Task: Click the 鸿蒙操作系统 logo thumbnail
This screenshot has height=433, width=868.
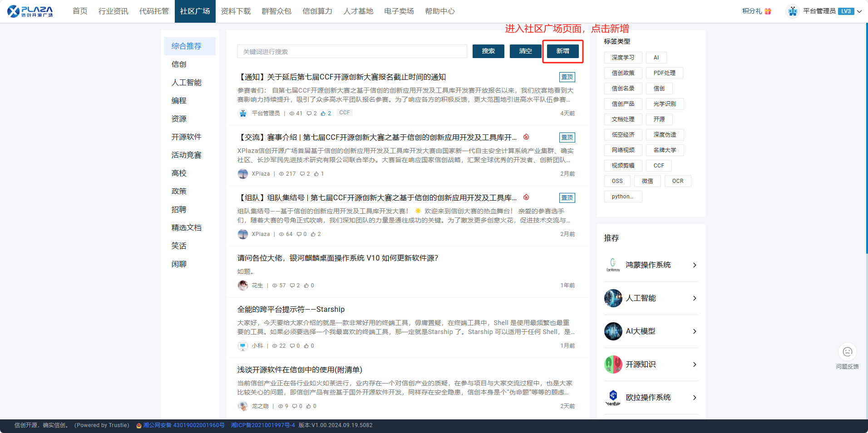Action: pyautogui.click(x=613, y=265)
